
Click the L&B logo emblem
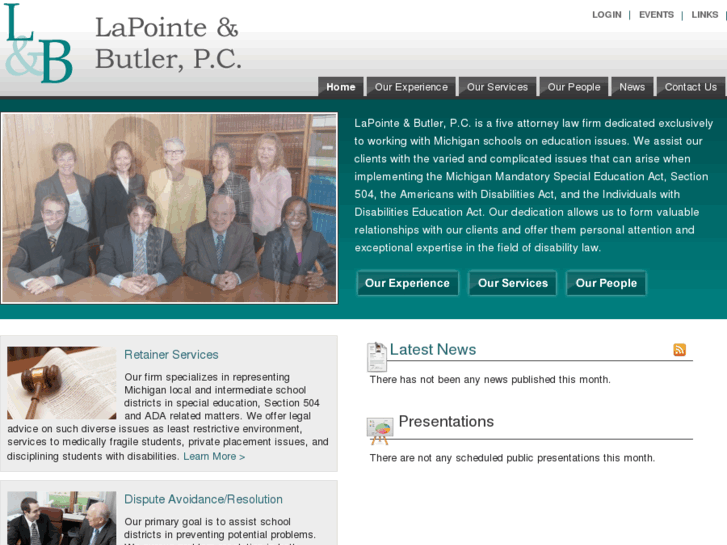[x=38, y=43]
